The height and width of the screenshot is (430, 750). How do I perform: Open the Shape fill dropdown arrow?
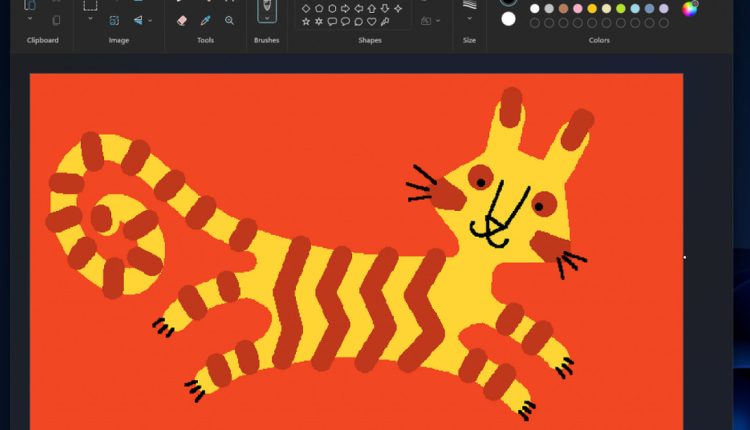click(x=438, y=21)
